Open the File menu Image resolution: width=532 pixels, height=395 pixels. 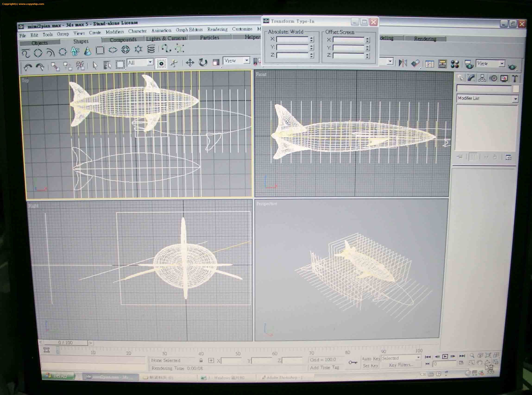[x=22, y=36]
